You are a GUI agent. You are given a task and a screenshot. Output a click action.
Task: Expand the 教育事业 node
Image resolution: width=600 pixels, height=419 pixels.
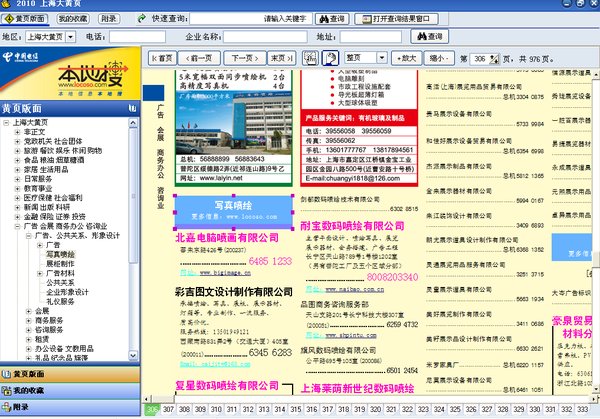click(x=17, y=189)
